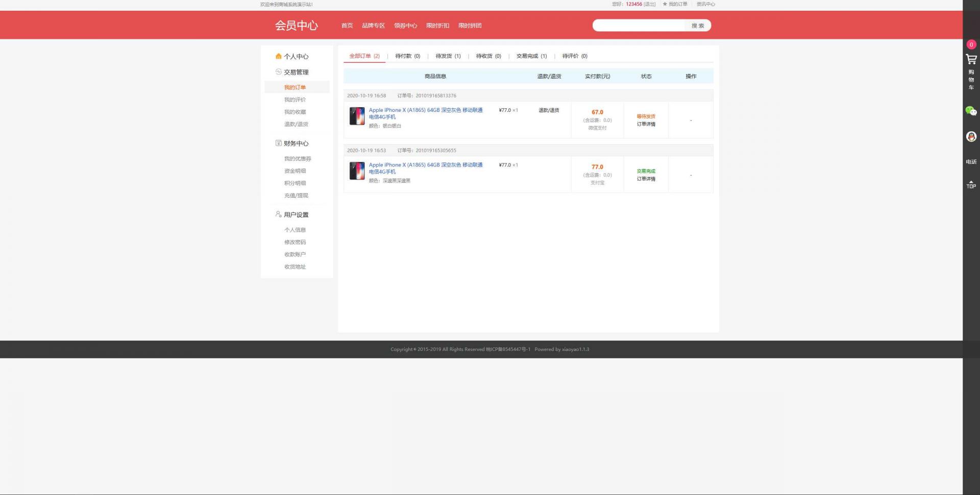The image size is (980, 495).
Task: Expand the 用户设置 sidebar section
Action: [296, 215]
